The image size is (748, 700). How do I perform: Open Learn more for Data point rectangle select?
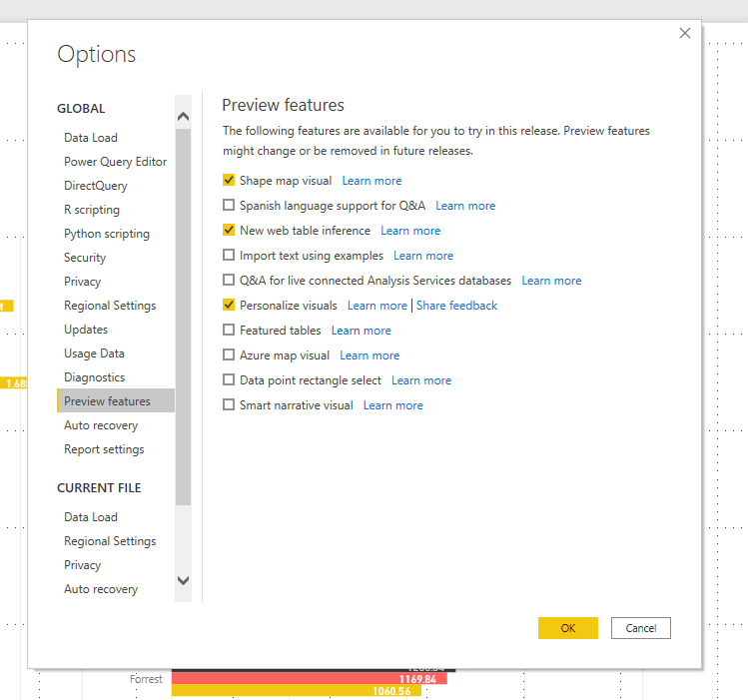(421, 380)
